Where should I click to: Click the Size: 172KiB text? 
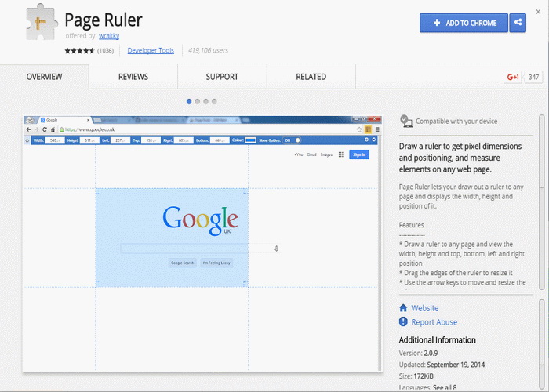point(416,376)
